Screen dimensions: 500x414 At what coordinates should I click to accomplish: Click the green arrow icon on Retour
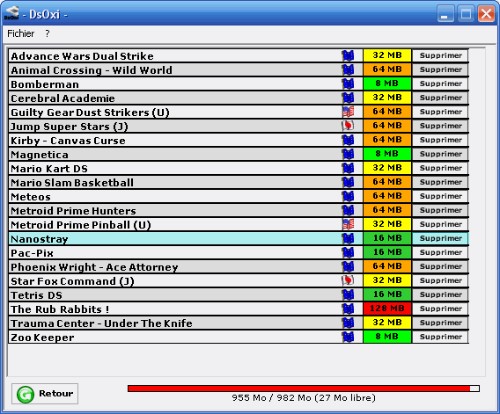click(26, 394)
